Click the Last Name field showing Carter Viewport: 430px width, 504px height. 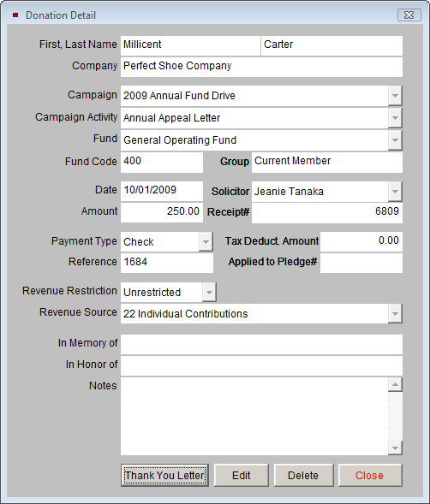[x=331, y=45]
